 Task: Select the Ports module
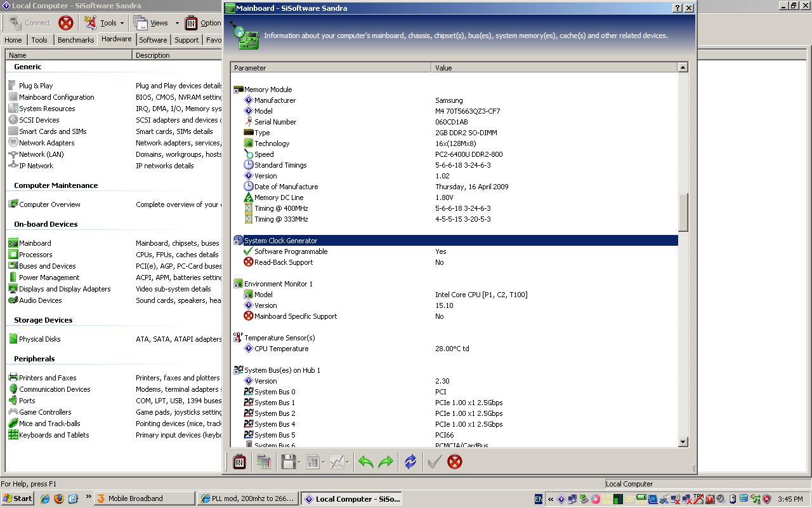pyautogui.click(x=22, y=401)
